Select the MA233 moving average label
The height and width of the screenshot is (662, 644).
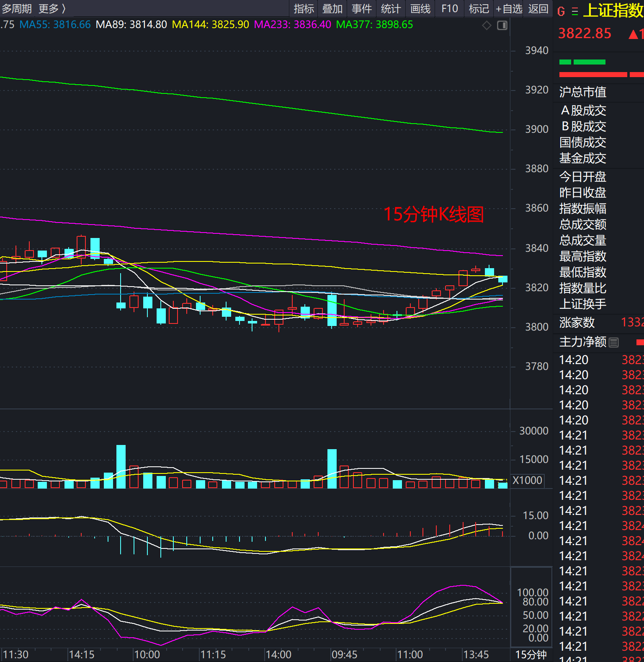click(292, 25)
